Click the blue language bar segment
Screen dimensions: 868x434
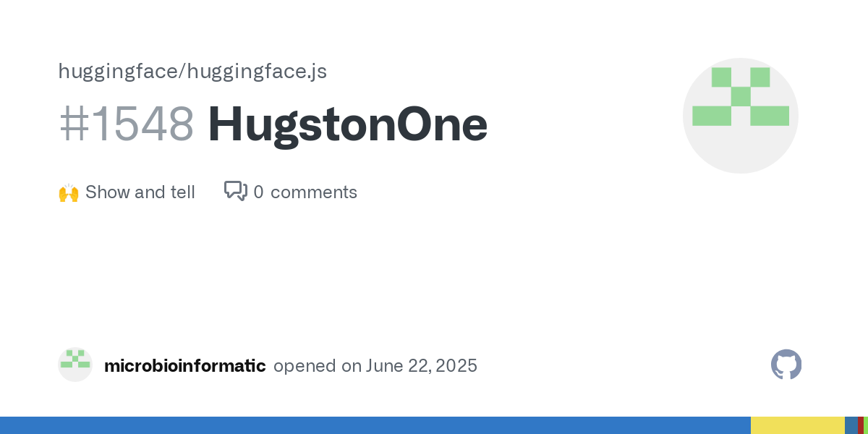click(x=375, y=425)
